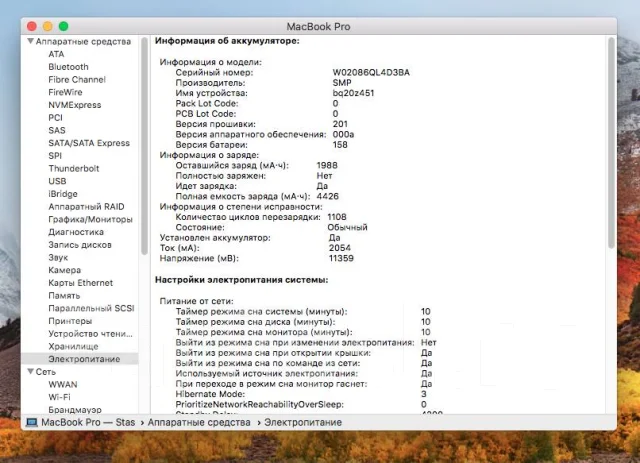
Task: Open Камера sidebar entry
Action: 64,270
